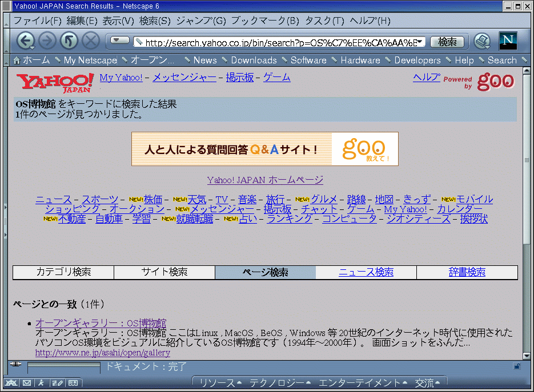The image size is (534, 392).
Task: Open Mail with the envelope icon
Action: click(x=27, y=383)
